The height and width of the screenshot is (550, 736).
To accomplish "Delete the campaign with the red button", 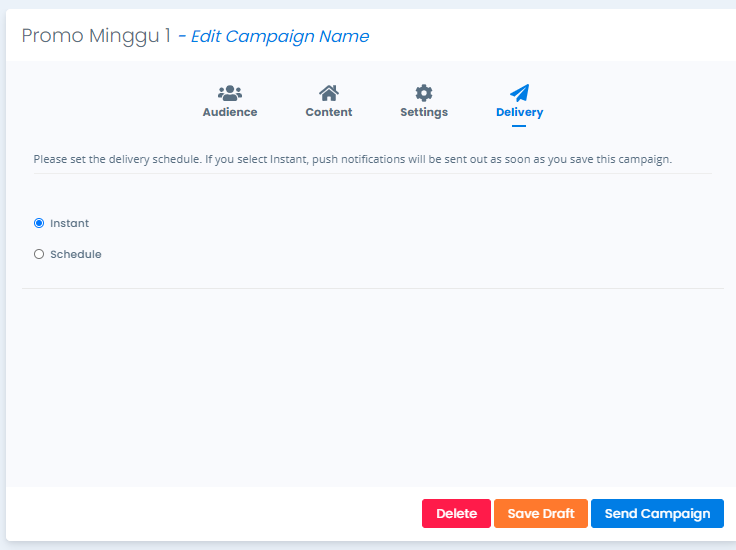I will (x=456, y=513).
